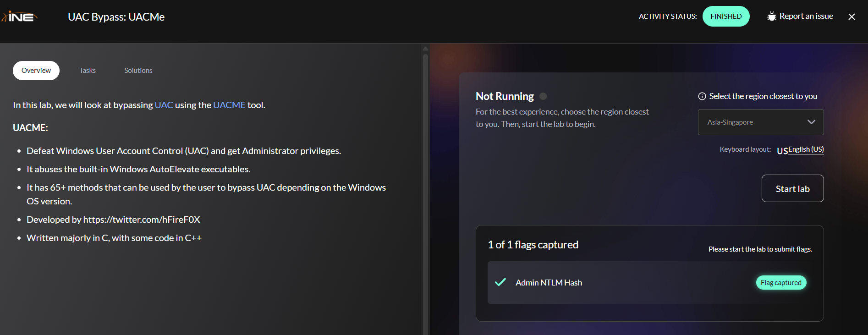The image size is (868, 335).
Task: Click the FINISHED activity status badge
Action: pyautogui.click(x=726, y=16)
